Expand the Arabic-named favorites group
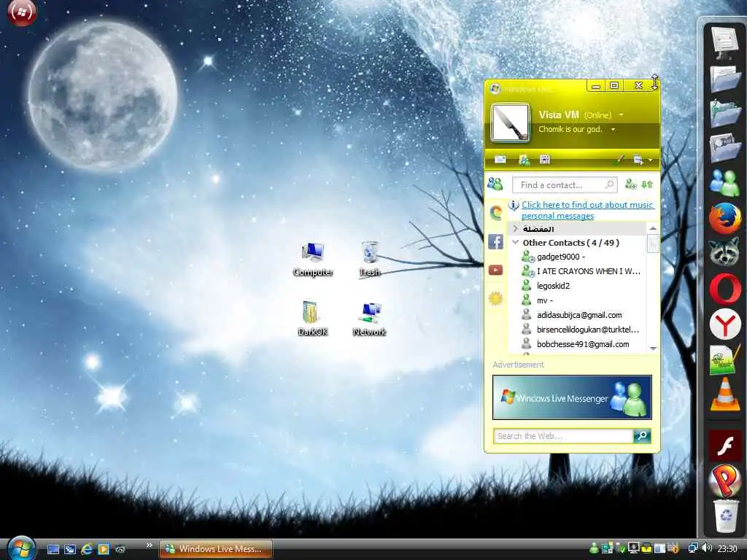This screenshot has width=747, height=560. pyautogui.click(x=516, y=229)
